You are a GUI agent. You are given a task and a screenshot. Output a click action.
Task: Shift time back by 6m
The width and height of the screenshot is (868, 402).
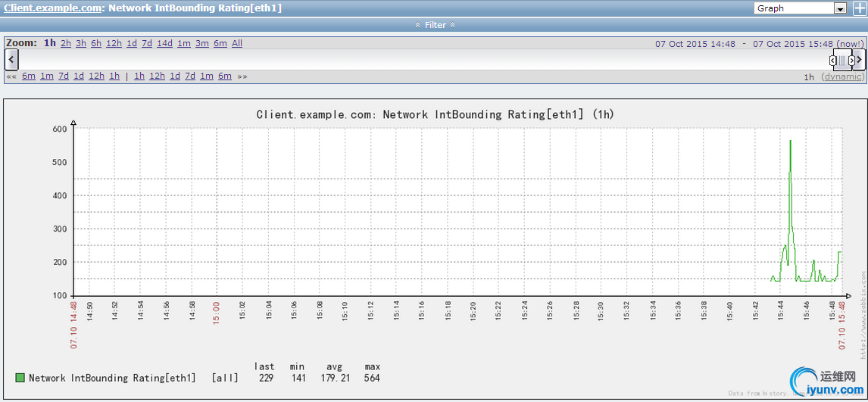(29, 76)
